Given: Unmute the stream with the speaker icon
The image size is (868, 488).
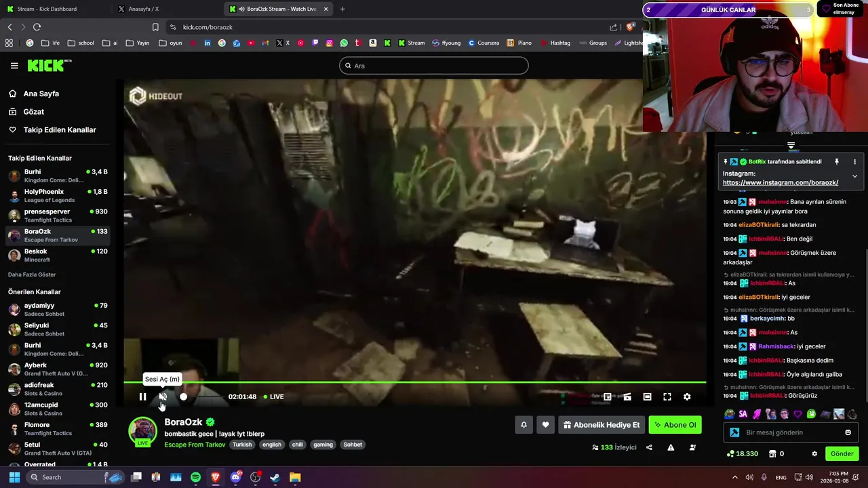Looking at the screenshot, I should coord(163,396).
